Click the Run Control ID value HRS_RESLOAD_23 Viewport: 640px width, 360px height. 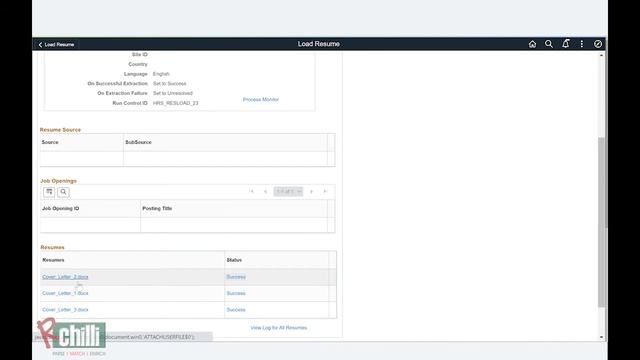(x=176, y=103)
